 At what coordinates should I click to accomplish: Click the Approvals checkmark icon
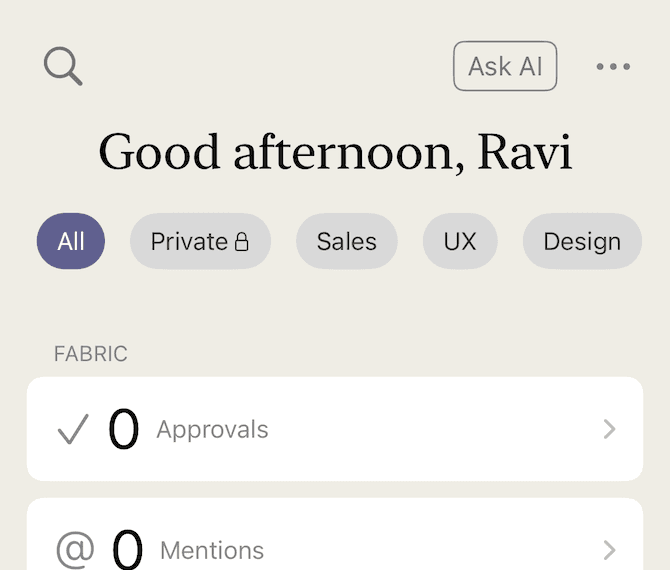73,429
